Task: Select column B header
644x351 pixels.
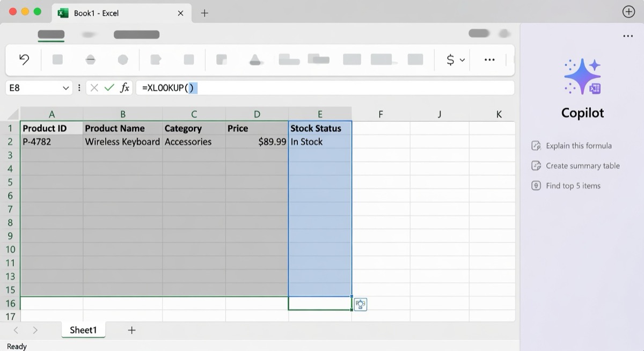Action: (x=123, y=114)
